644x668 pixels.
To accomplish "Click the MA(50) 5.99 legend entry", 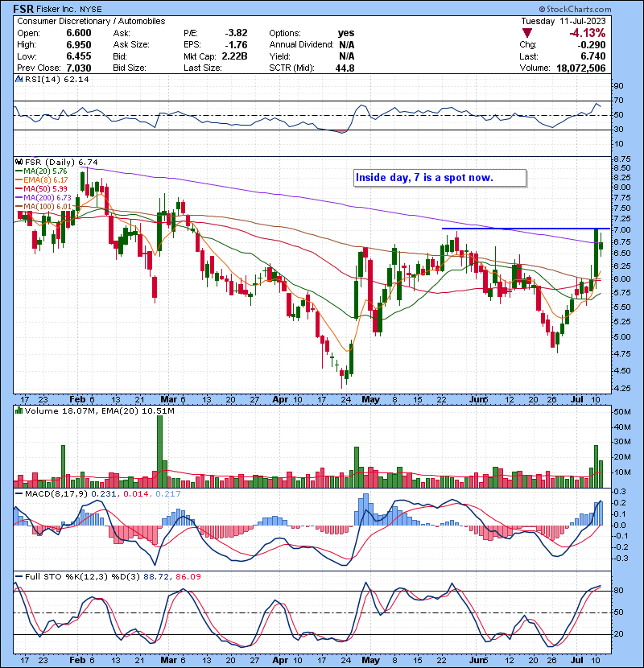I will [x=41, y=188].
